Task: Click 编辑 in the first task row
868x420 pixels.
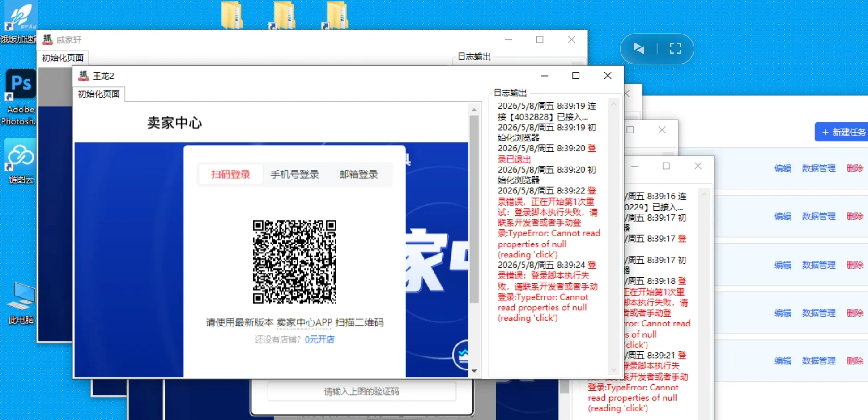Action: tap(783, 168)
